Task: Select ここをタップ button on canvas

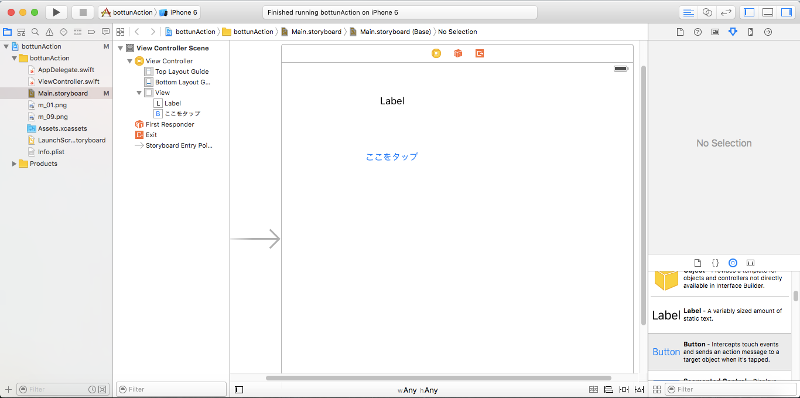Action: (392, 157)
